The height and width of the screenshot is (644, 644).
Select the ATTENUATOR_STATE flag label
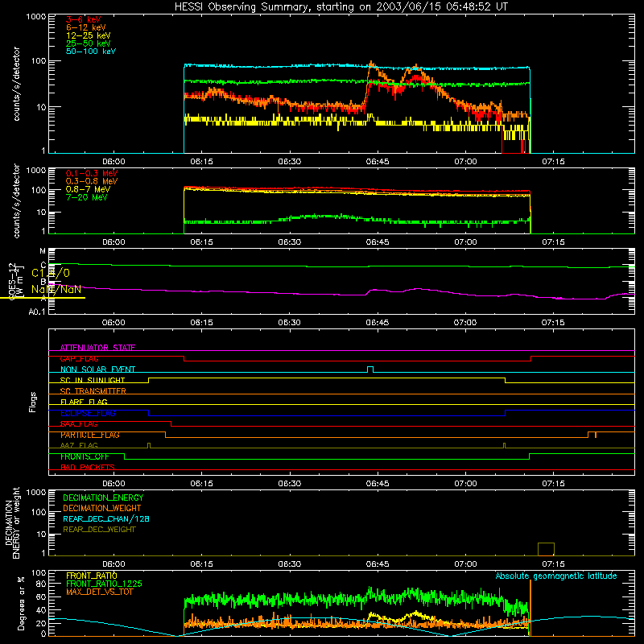coord(97,348)
